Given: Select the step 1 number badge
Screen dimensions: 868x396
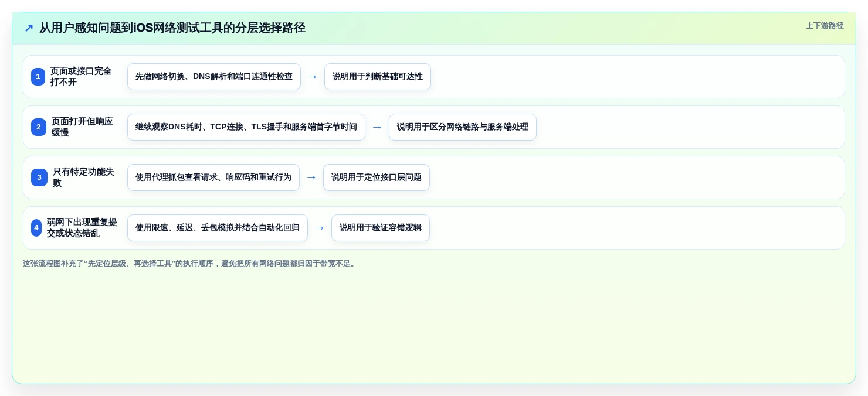Looking at the screenshot, I should coord(38,77).
